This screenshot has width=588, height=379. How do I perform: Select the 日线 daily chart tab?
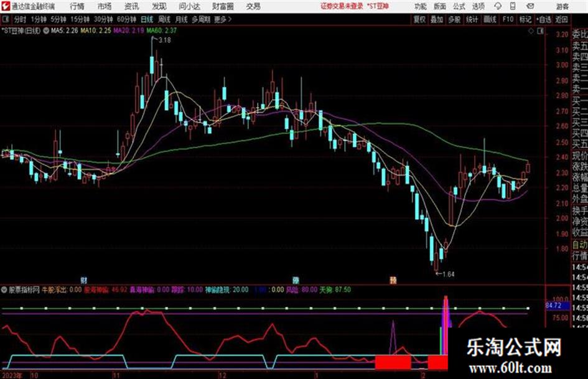click(147, 19)
